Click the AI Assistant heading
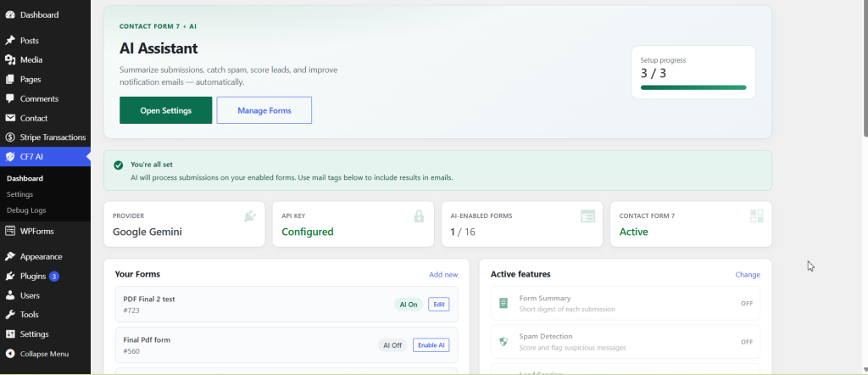The height and width of the screenshot is (375, 868). [x=159, y=48]
